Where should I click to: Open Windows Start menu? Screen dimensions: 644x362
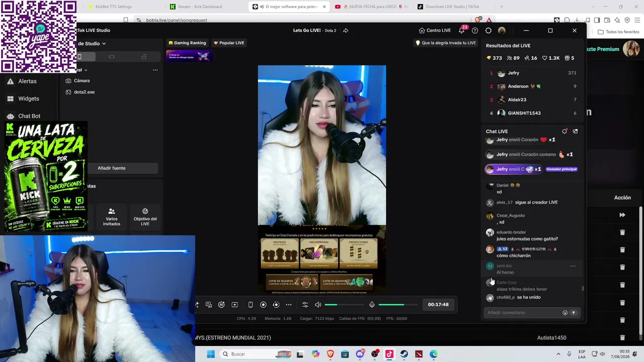(x=211, y=354)
